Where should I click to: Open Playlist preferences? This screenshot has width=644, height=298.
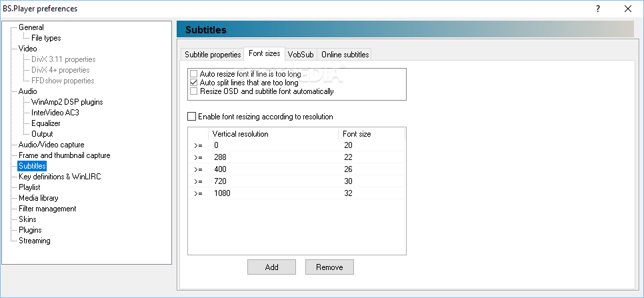(29, 187)
